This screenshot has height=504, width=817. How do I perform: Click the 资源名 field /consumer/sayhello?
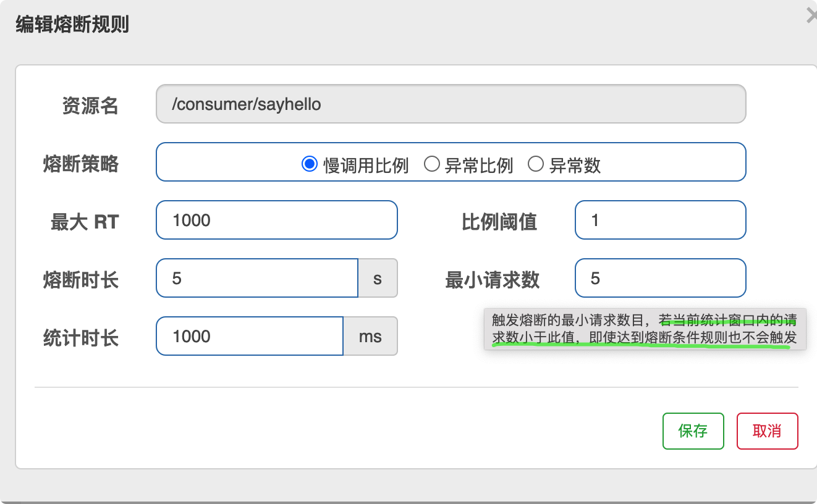451,104
